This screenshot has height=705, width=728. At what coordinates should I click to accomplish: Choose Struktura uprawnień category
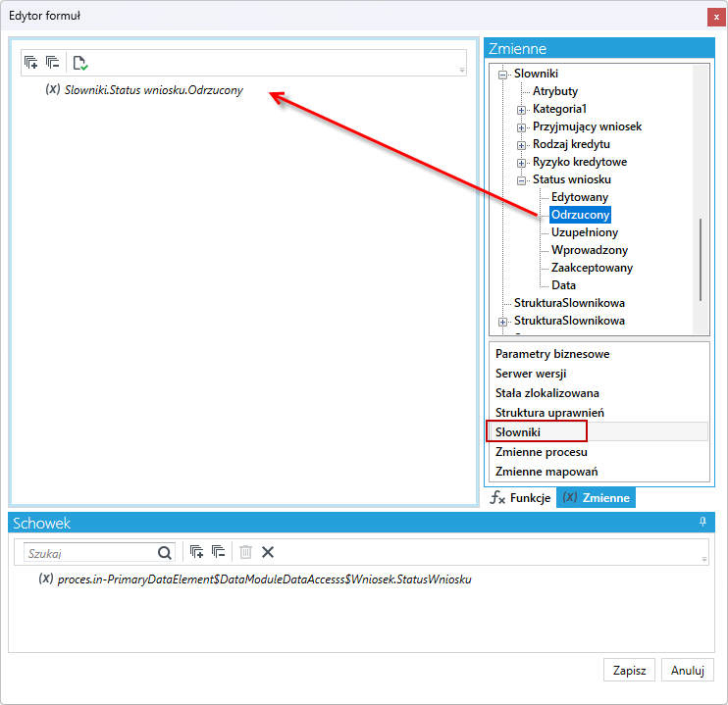pos(598,413)
